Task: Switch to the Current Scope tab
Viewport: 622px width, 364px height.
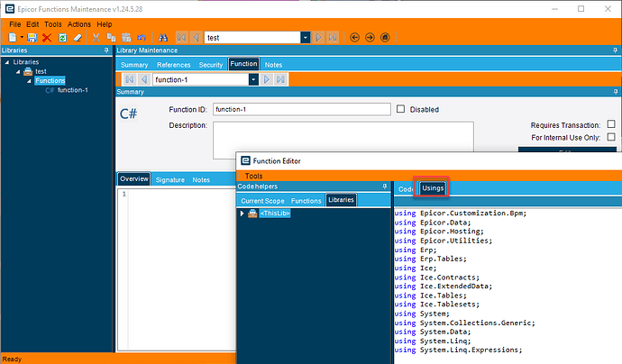Action: pos(262,201)
